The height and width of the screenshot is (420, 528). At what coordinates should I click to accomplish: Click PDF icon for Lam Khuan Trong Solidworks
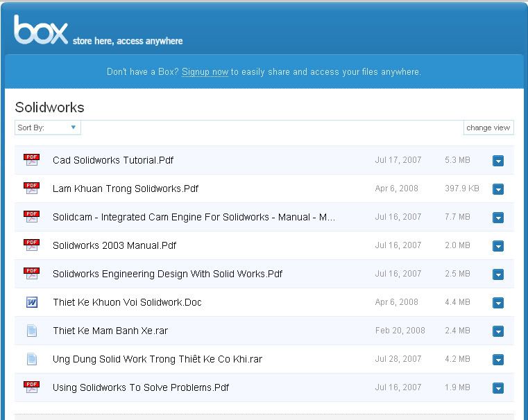pos(31,189)
